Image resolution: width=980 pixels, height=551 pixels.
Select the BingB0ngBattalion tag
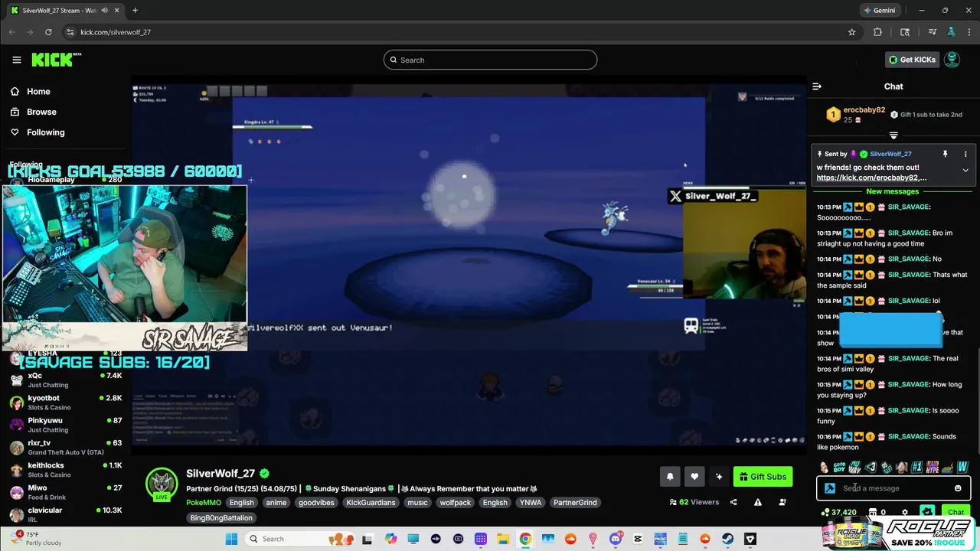coord(221,518)
